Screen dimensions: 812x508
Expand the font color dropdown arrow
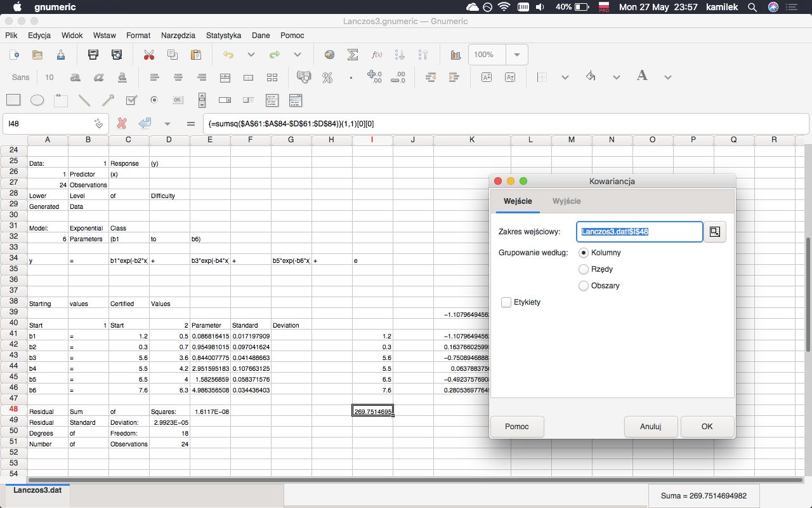pyautogui.click(x=667, y=77)
